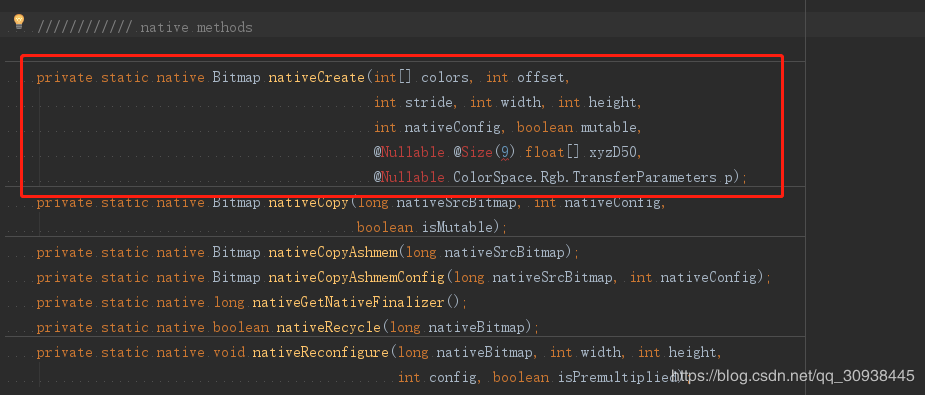This screenshot has width=925, height=395.
Task: Click the "xyzD50" parameter name
Action: [613, 152]
